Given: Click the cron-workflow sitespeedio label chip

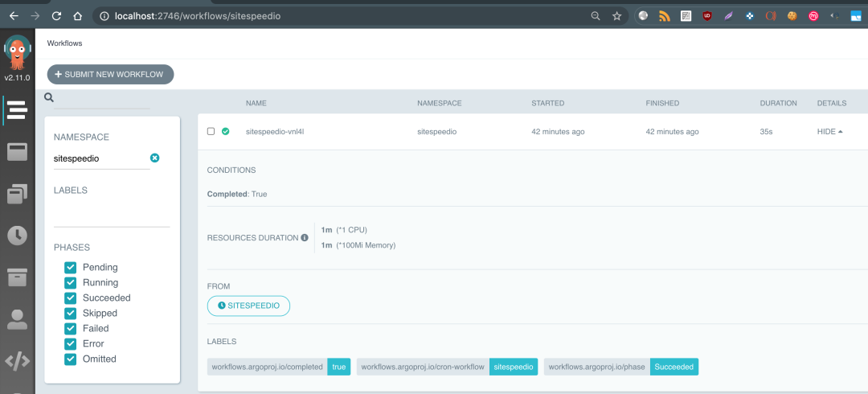Looking at the screenshot, I should coord(448,367).
